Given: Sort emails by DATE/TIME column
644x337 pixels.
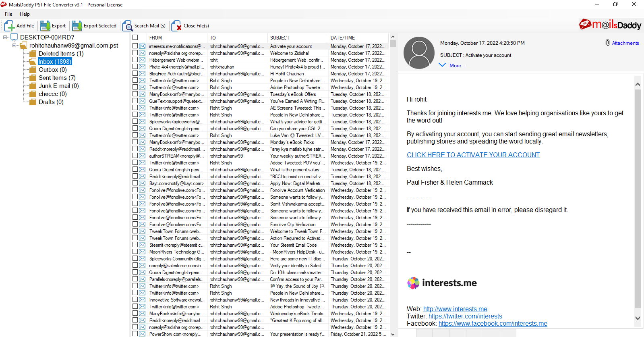Looking at the screenshot, I should pyautogui.click(x=358, y=37).
